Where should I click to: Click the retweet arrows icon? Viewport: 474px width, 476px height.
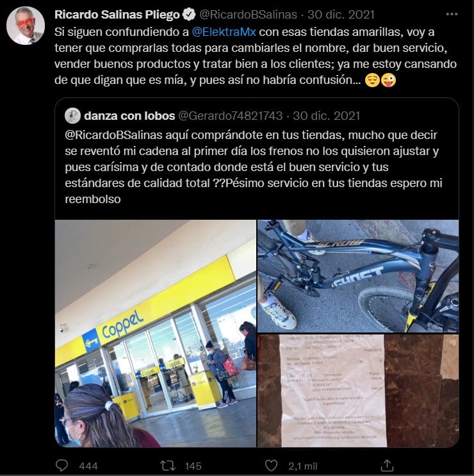167,464
